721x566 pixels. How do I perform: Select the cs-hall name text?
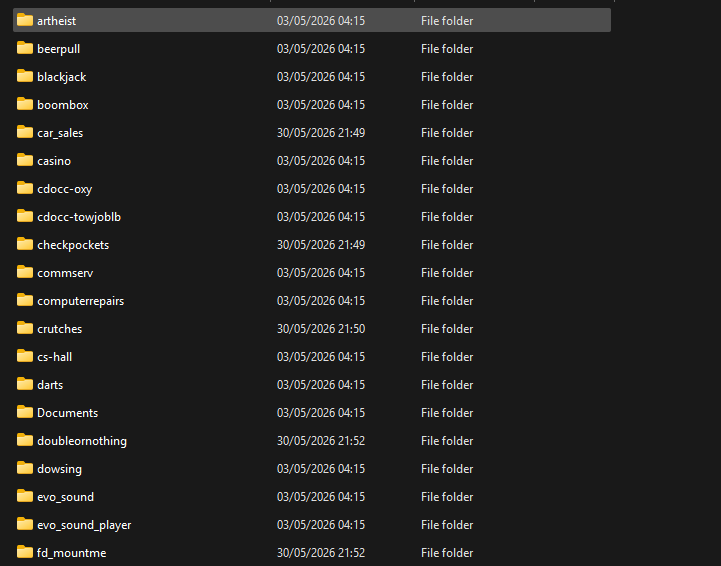click(55, 357)
